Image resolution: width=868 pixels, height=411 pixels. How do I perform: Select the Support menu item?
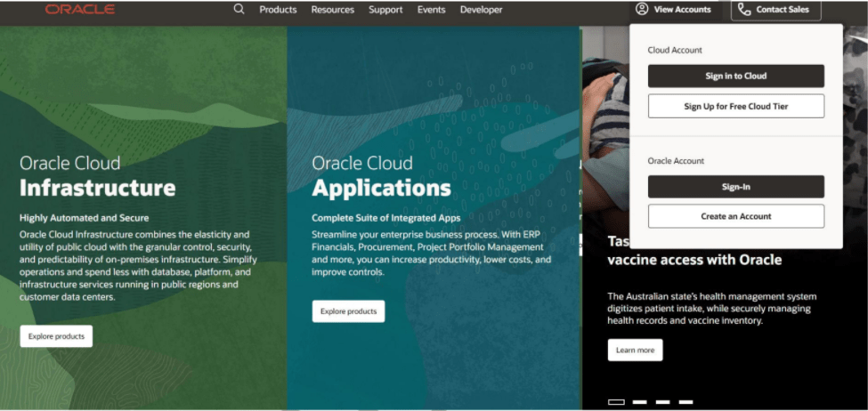pos(385,10)
